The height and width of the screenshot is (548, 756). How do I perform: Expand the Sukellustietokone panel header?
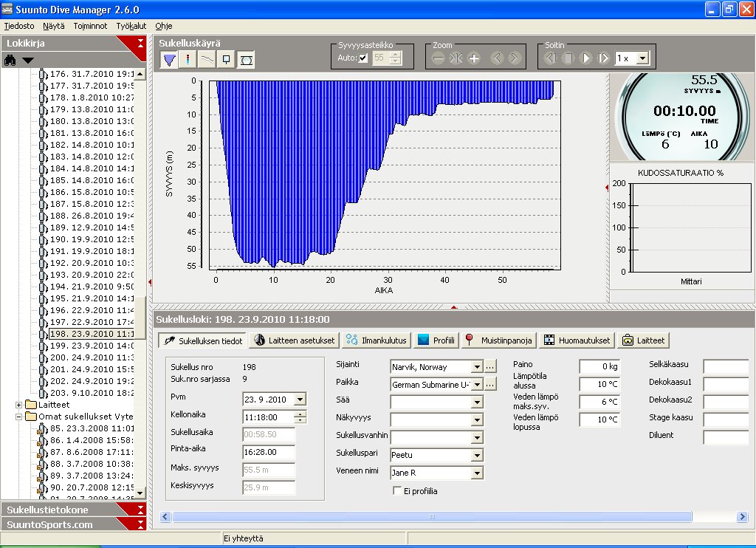coord(73,510)
